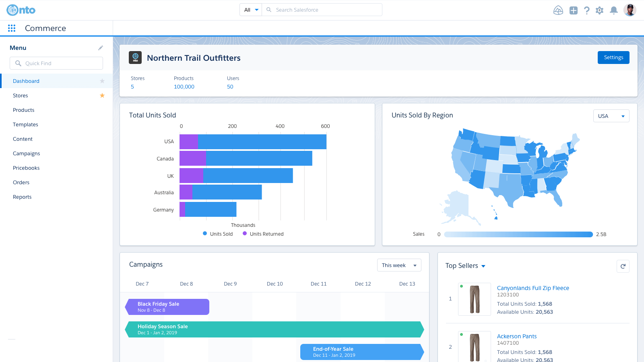Unfavorite the Stores menu item

[102, 96]
